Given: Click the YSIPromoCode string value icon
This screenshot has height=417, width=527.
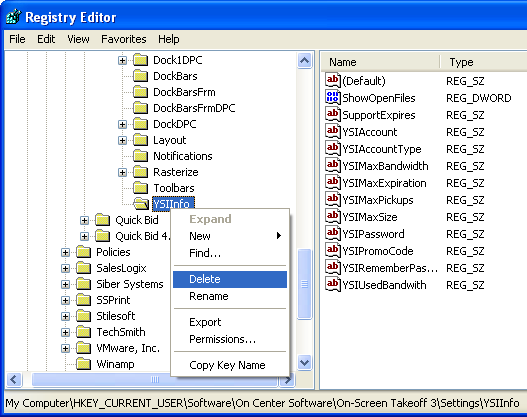Looking at the screenshot, I should click(333, 251).
